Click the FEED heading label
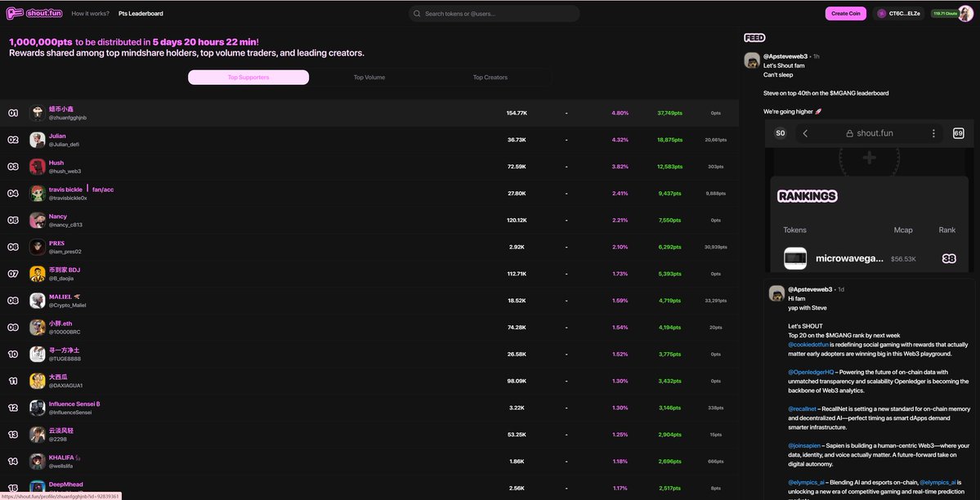The width and height of the screenshot is (980, 500). 754,38
